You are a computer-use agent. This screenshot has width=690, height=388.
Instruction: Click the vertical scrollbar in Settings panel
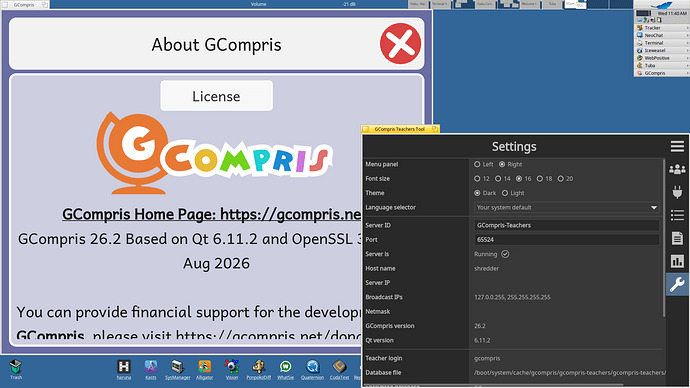click(x=664, y=238)
